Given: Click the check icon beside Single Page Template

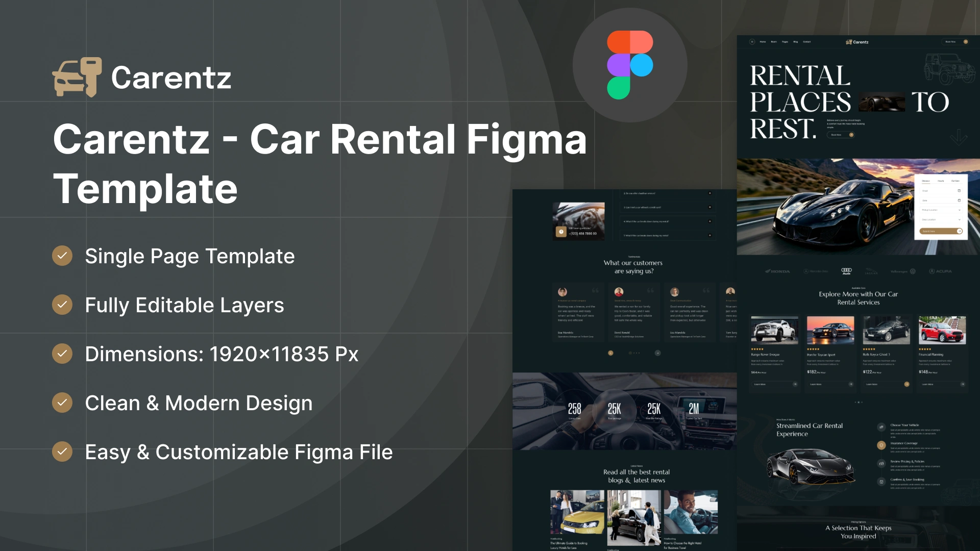Looking at the screenshot, I should (62, 256).
